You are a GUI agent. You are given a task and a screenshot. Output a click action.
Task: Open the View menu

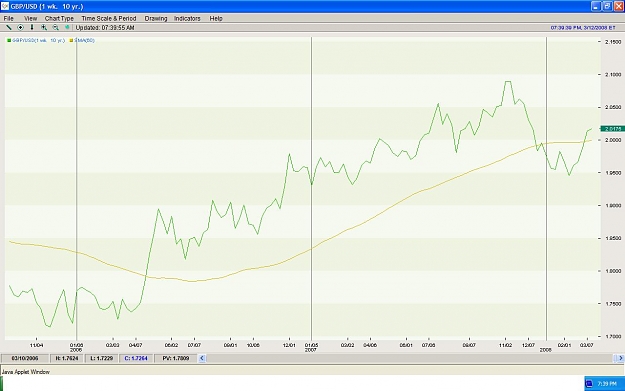pos(30,18)
